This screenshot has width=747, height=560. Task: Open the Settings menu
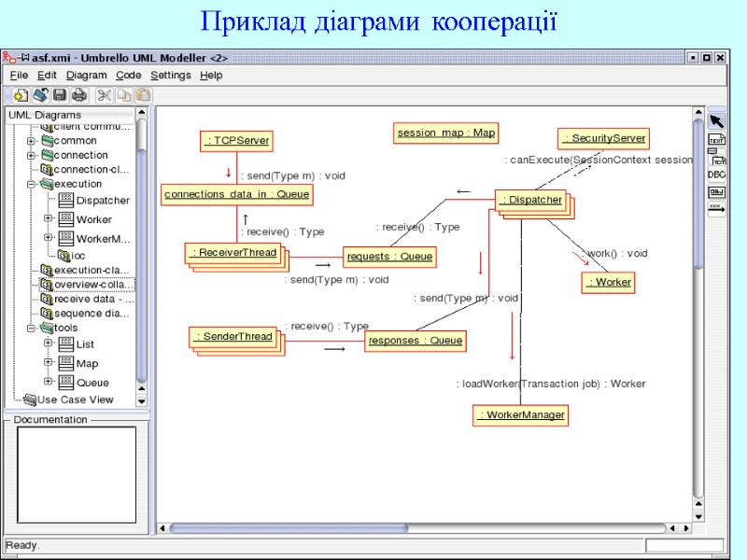tap(172, 76)
